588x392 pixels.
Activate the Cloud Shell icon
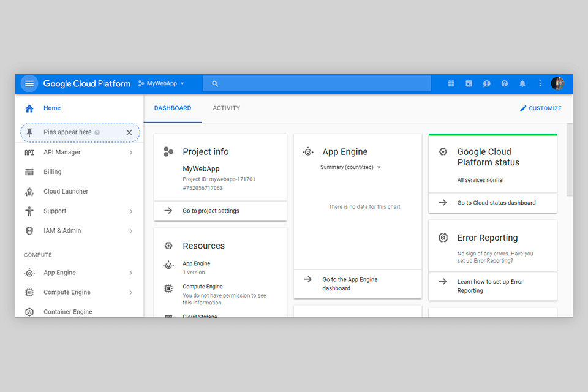click(469, 84)
